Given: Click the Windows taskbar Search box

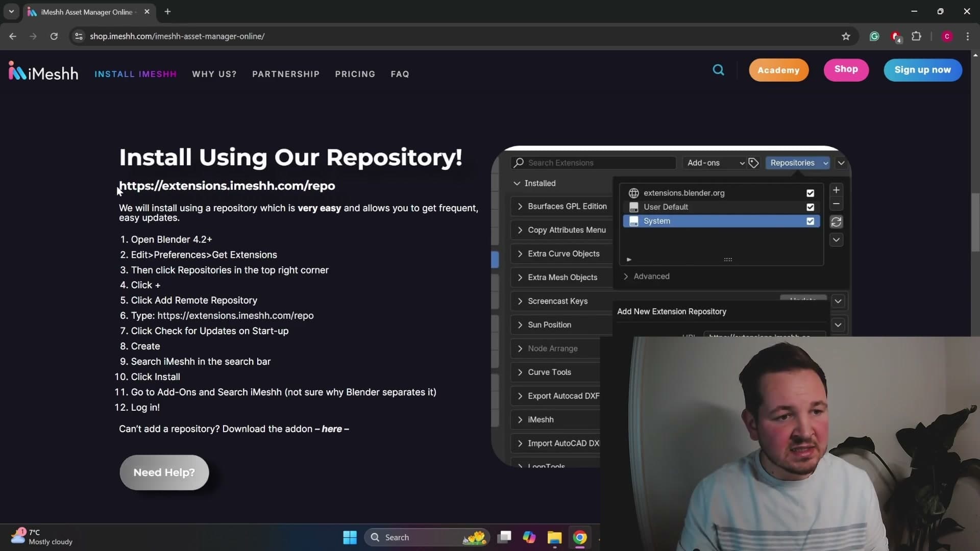Looking at the screenshot, I should 427,537.
